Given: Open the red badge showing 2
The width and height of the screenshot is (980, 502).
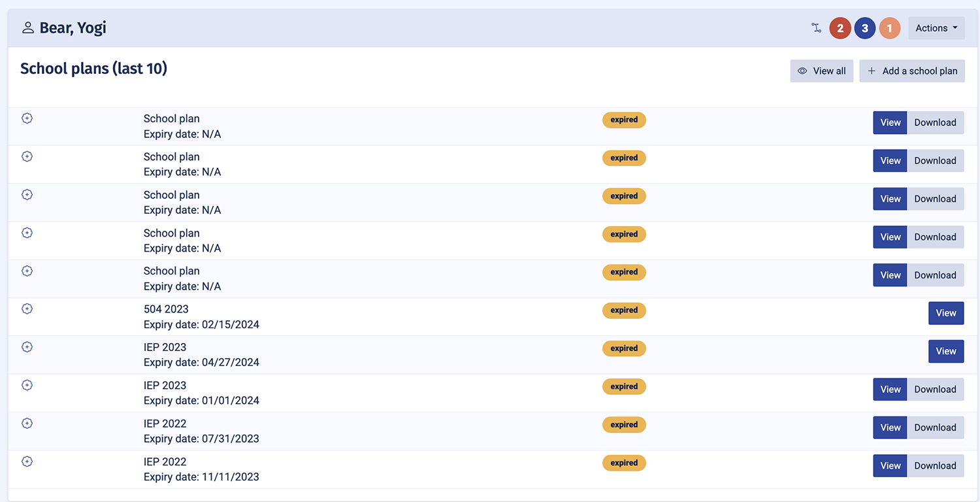Looking at the screenshot, I should (x=840, y=28).
